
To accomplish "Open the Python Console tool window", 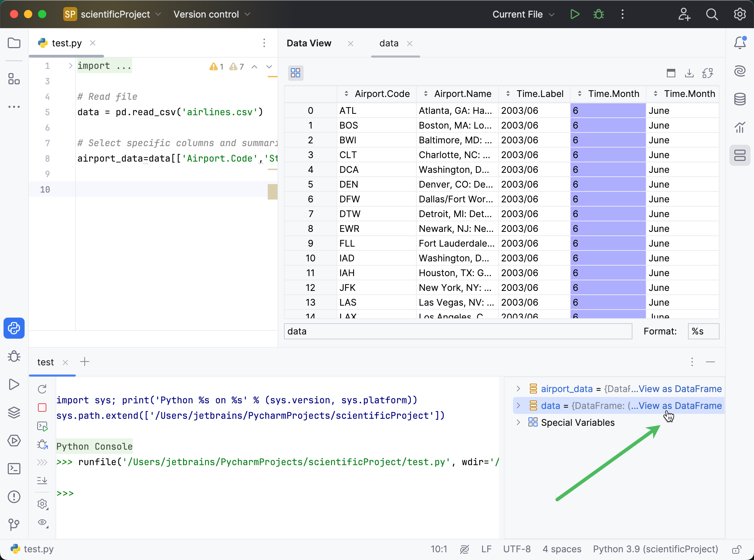I will [14, 328].
